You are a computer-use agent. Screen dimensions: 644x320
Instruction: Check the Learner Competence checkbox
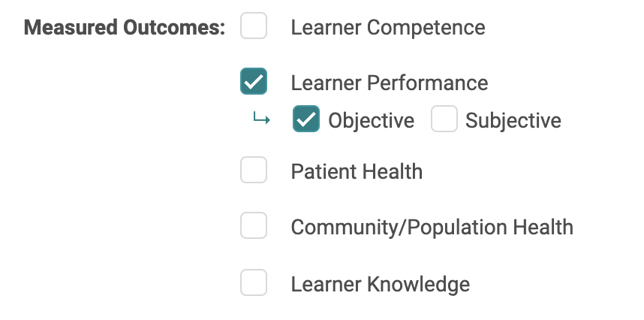(x=254, y=26)
